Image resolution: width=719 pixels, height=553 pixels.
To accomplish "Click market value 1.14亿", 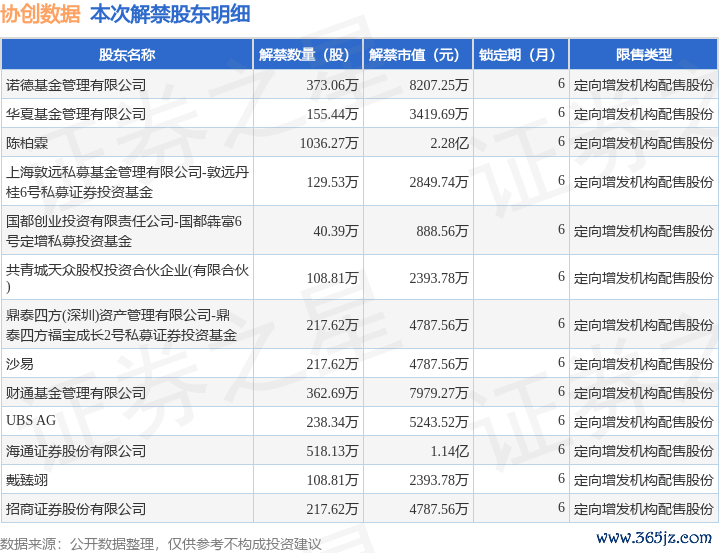I will click(449, 451).
